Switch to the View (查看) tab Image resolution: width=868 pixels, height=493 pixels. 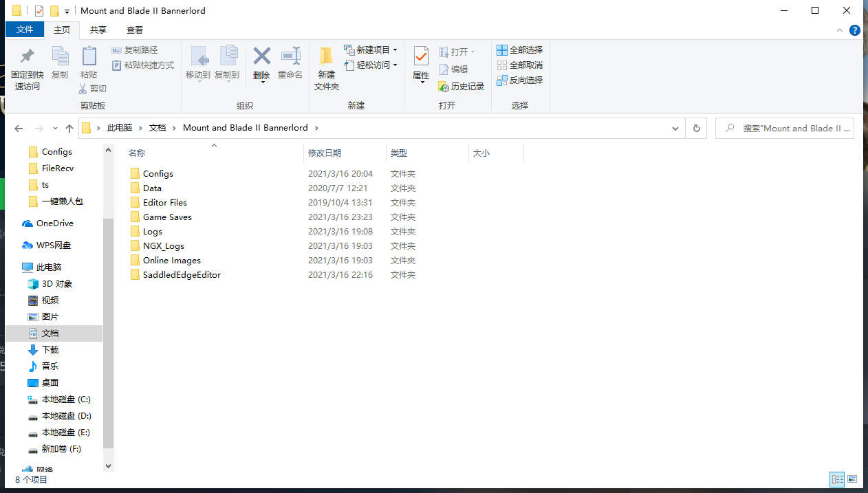[135, 30]
